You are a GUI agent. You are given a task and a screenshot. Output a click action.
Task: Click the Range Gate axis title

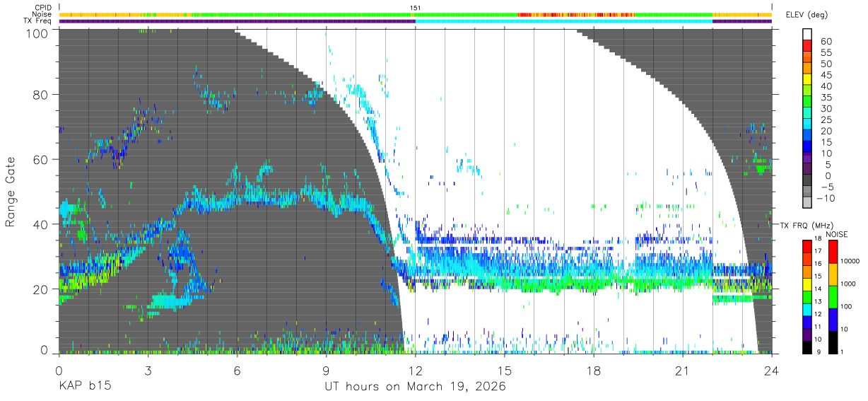pyautogui.click(x=11, y=192)
